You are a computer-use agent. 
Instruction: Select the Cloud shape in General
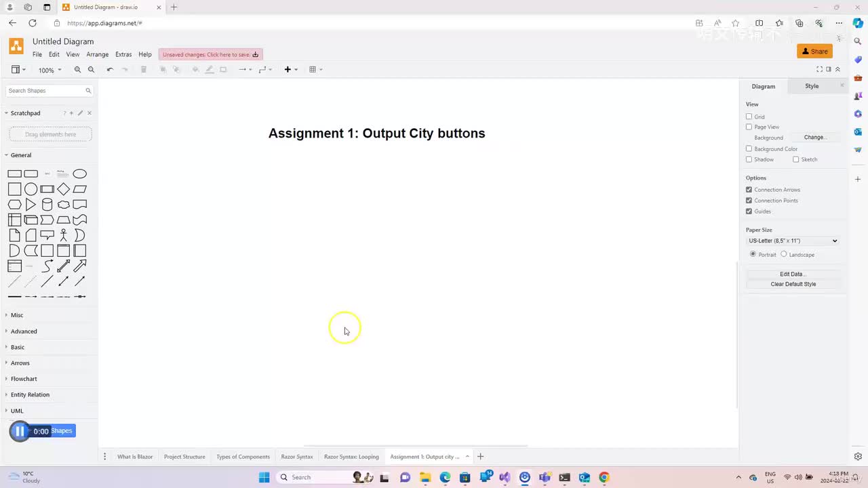pyautogui.click(x=64, y=205)
